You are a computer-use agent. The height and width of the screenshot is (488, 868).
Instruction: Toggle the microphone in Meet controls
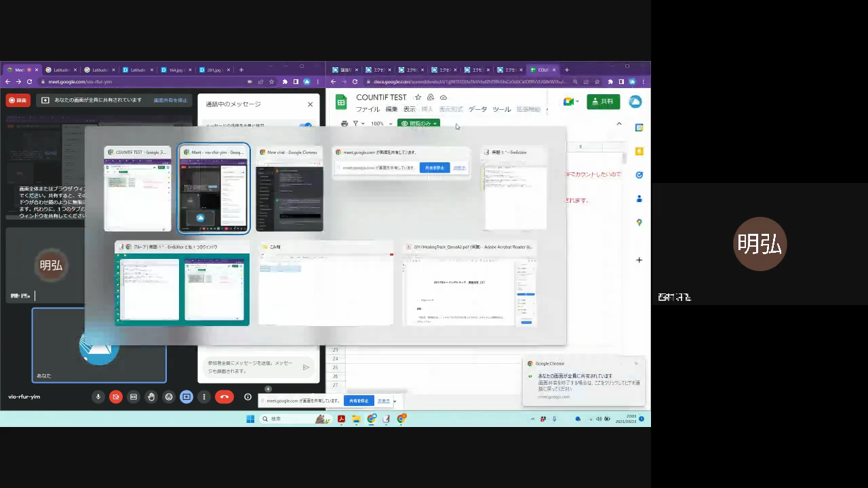98,397
